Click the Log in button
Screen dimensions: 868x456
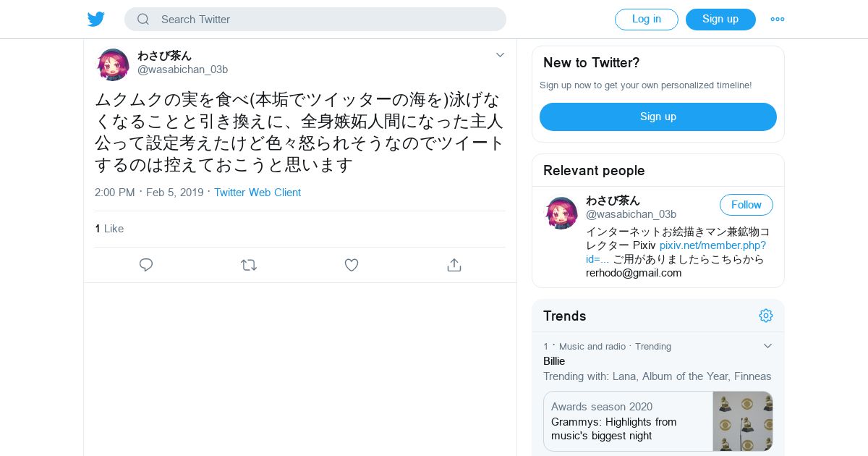(x=647, y=20)
